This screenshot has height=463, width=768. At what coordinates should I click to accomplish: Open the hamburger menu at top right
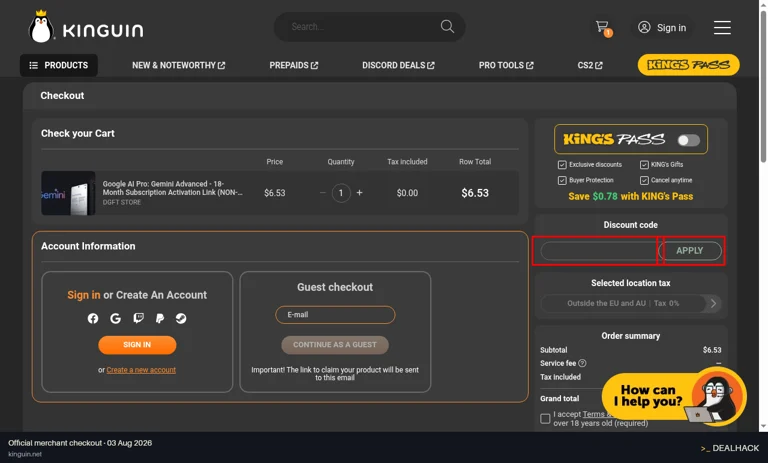(722, 27)
